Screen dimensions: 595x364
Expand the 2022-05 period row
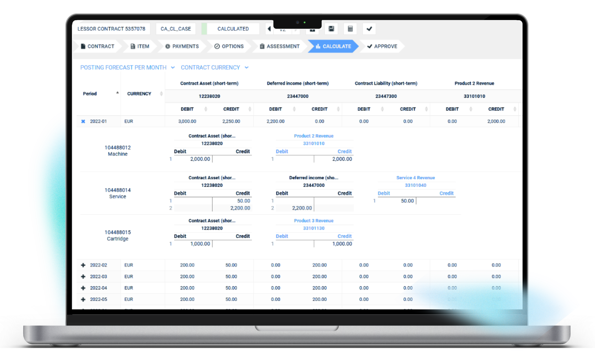83,299
